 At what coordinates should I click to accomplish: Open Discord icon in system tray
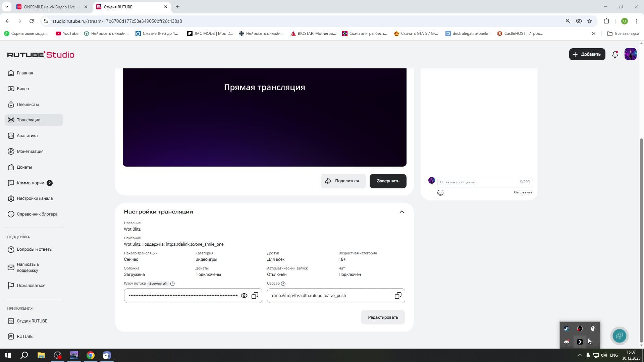tap(567, 342)
